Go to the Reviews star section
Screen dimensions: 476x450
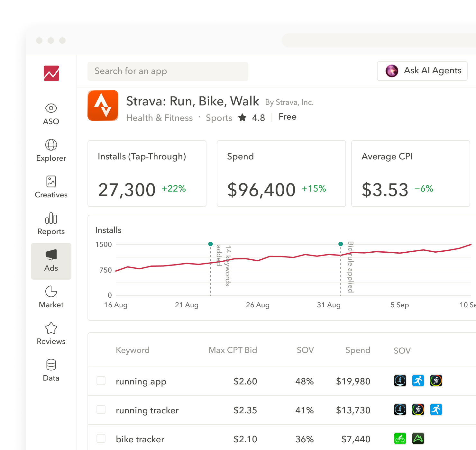pos(51,334)
